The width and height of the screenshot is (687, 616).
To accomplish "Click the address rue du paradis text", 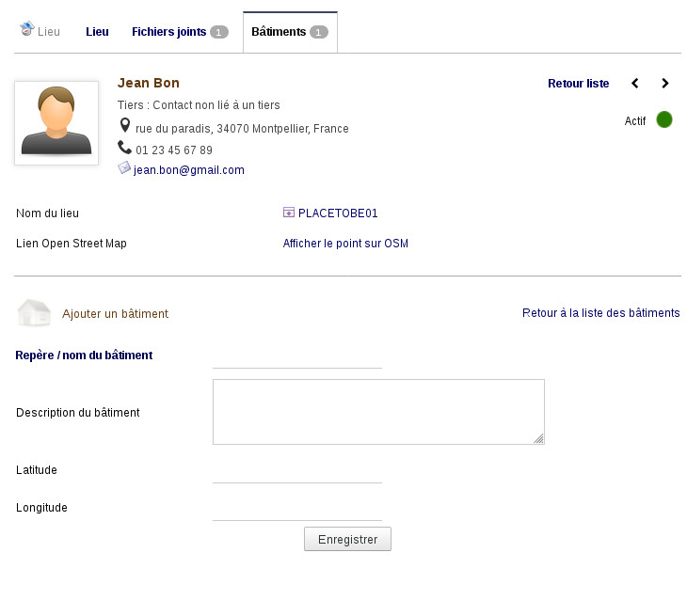I will pyautogui.click(x=242, y=129).
